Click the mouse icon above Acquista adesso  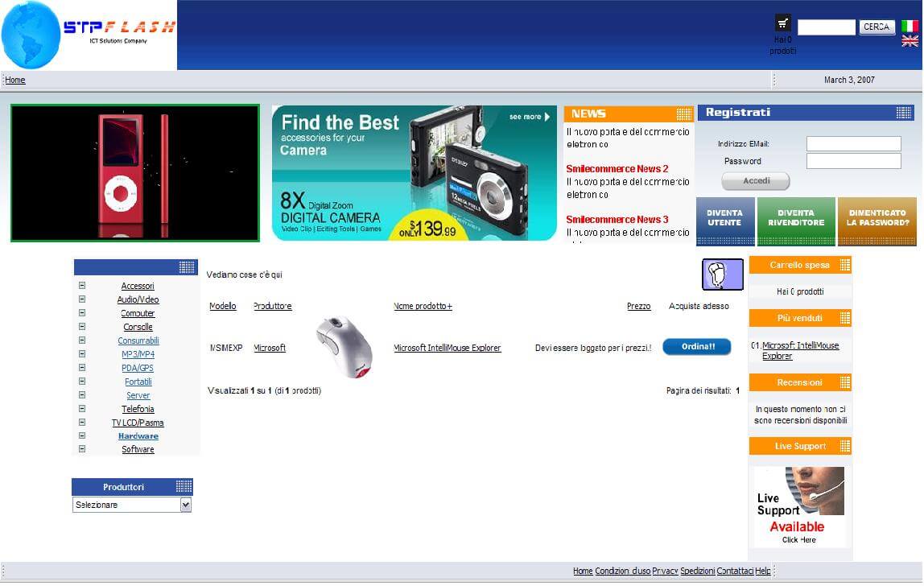point(722,274)
